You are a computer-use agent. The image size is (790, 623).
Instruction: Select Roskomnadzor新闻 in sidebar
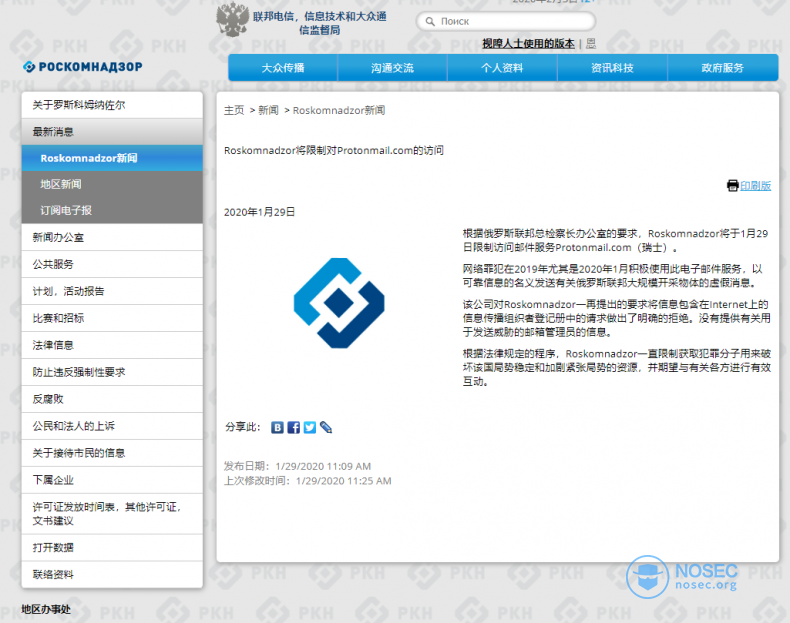click(x=112, y=158)
